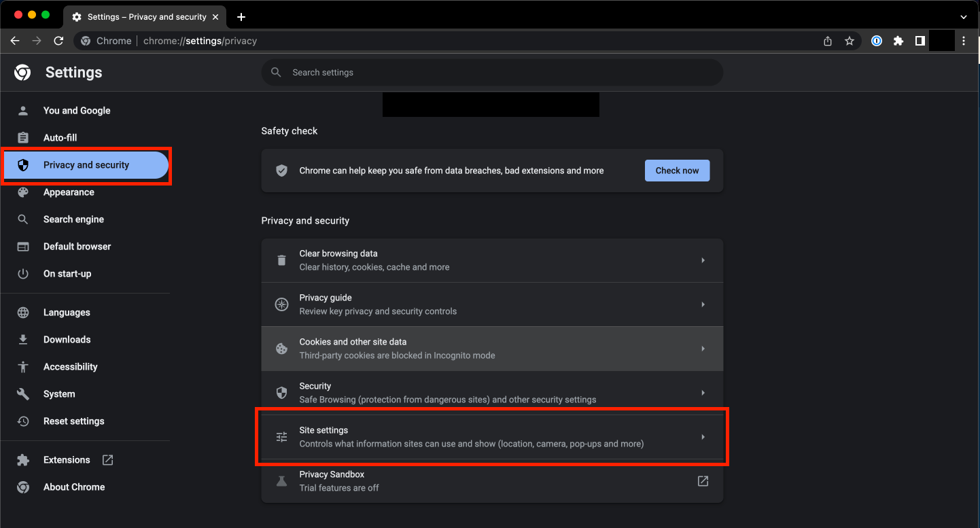This screenshot has width=980, height=528.
Task: Click the tab search chevron at top right
Action: tap(964, 17)
